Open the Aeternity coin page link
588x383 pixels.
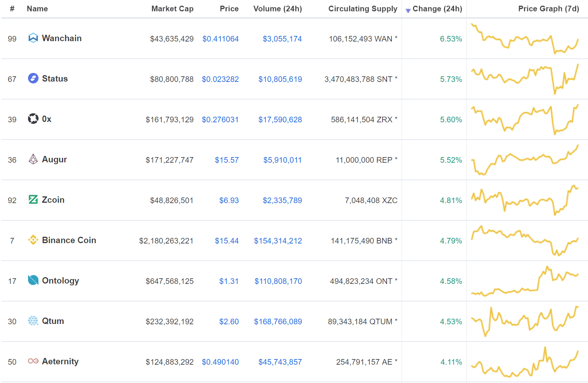click(x=60, y=362)
